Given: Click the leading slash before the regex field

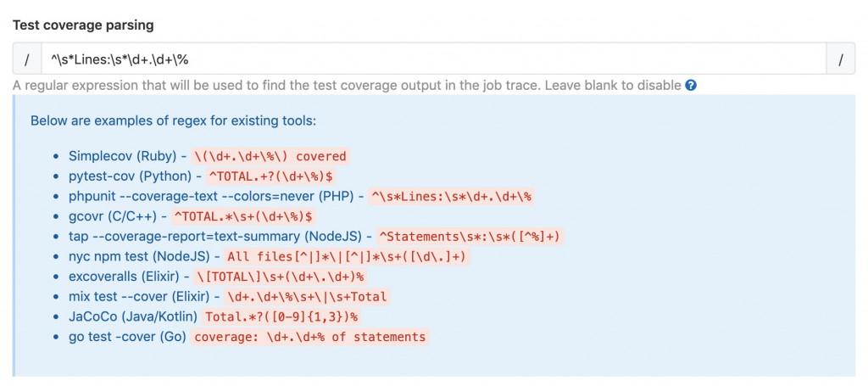Looking at the screenshot, I should coord(27,59).
